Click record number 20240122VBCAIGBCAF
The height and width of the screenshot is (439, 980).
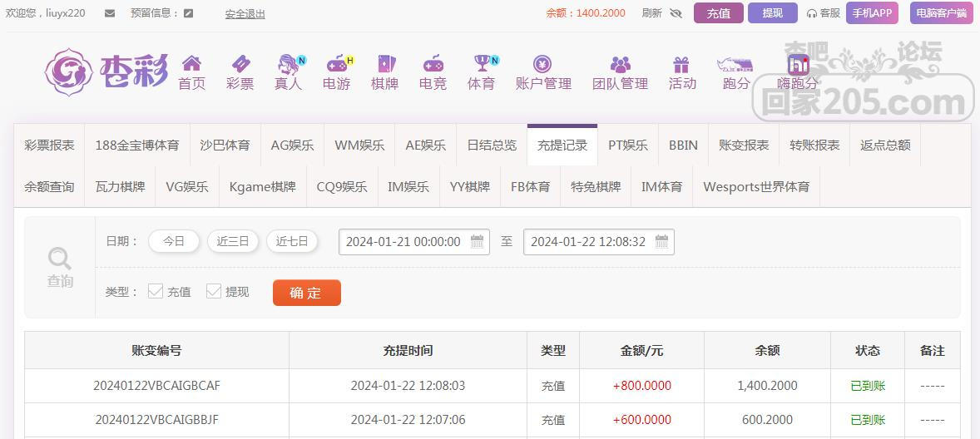click(x=157, y=385)
